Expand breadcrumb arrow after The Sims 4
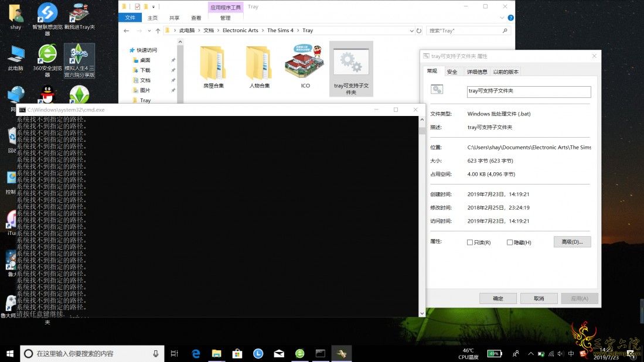 298,30
